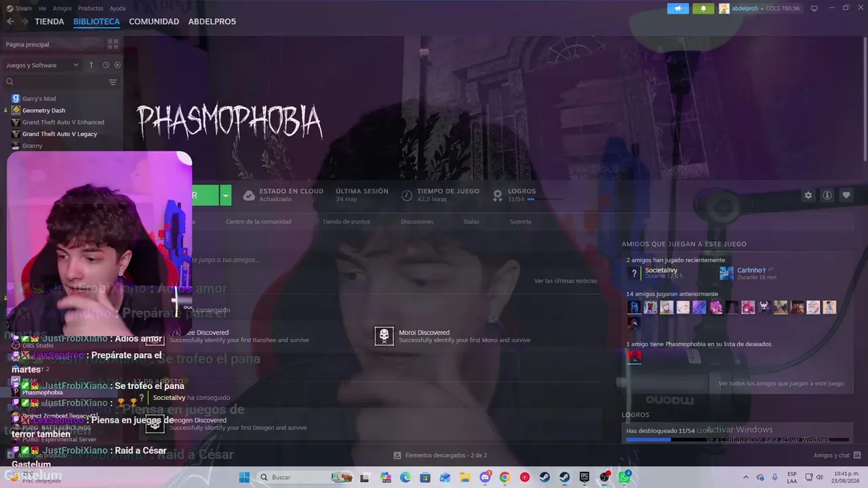This screenshot has width=868, height=488.
Task: Select Granny in the library list
Action: point(32,146)
